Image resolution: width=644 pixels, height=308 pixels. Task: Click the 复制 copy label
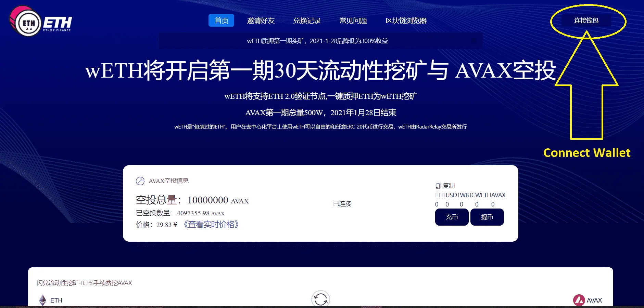tap(449, 186)
